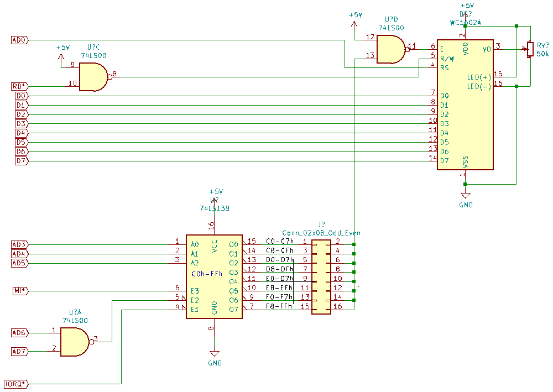This screenshot has height=392, width=553.
Task: Select the GND symbol below the 74LS138
Action: [x=215, y=354]
